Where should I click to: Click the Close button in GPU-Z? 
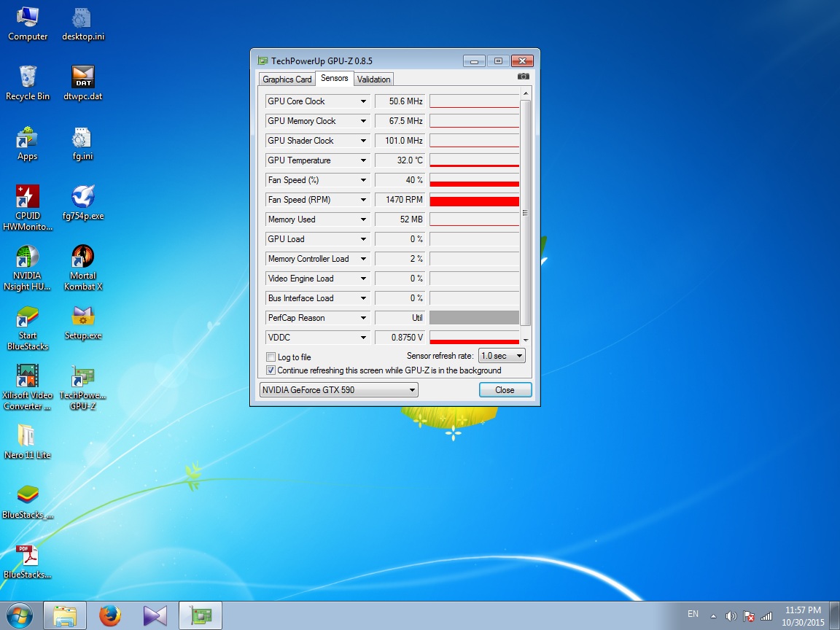click(x=505, y=390)
